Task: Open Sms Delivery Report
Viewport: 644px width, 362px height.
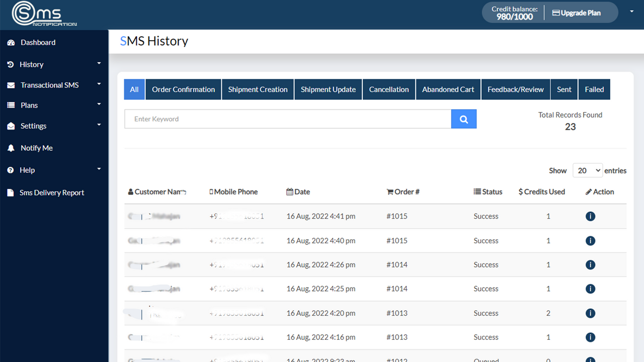Action: point(52,193)
